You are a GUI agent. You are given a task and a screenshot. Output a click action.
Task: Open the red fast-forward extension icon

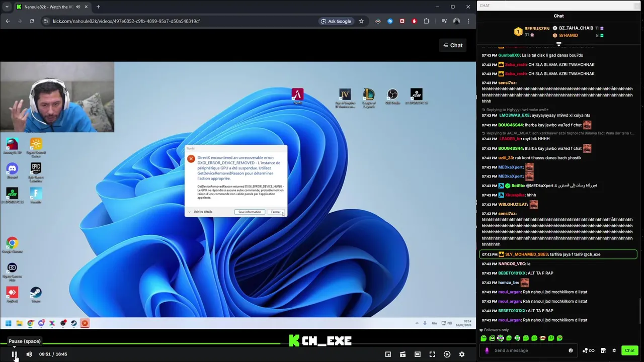coord(402,21)
